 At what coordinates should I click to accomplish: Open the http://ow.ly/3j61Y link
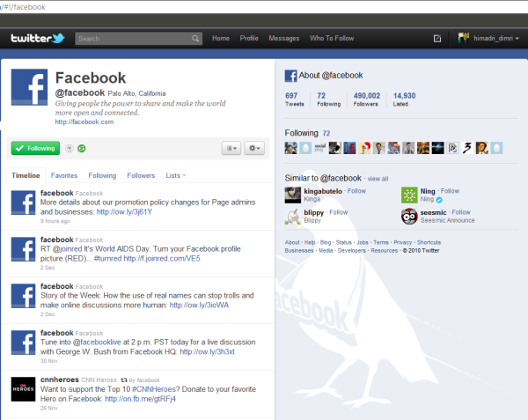[124, 212]
